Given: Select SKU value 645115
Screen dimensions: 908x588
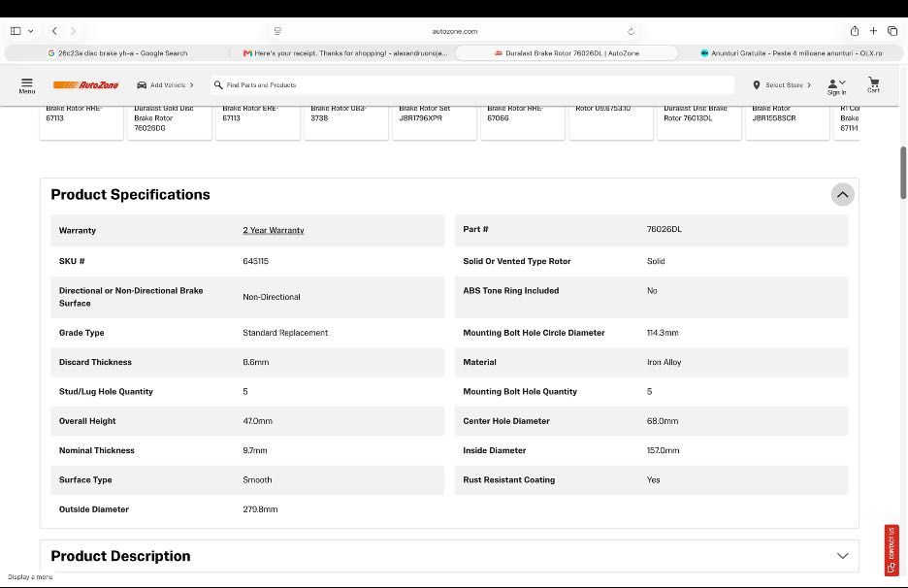Looking at the screenshot, I should [x=255, y=261].
